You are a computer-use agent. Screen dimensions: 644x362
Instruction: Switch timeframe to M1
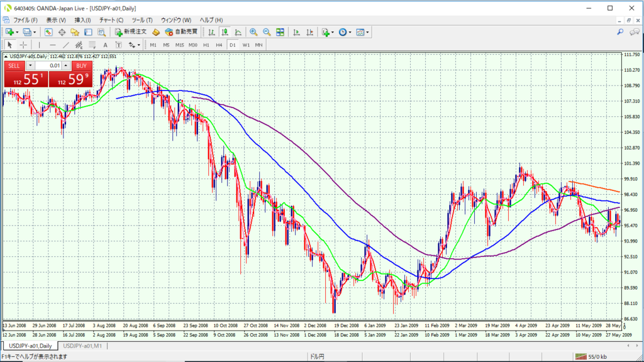pyautogui.click(x=153, y=45)
